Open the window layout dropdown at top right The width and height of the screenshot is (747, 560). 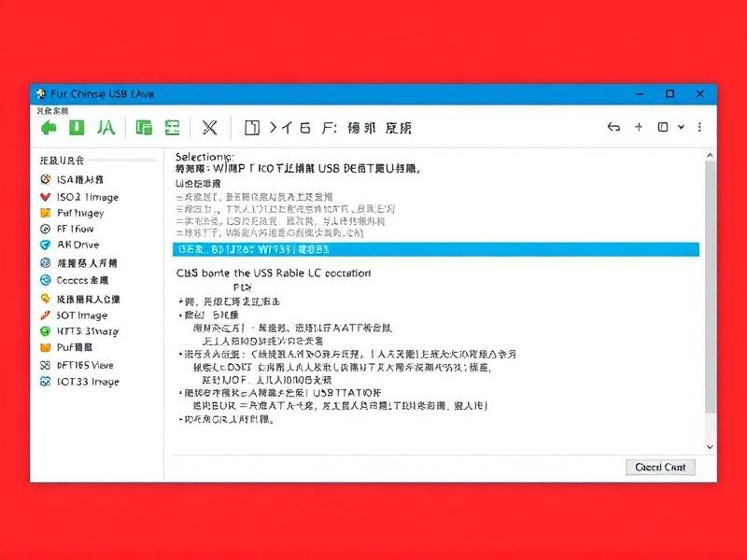click(665, 127)
